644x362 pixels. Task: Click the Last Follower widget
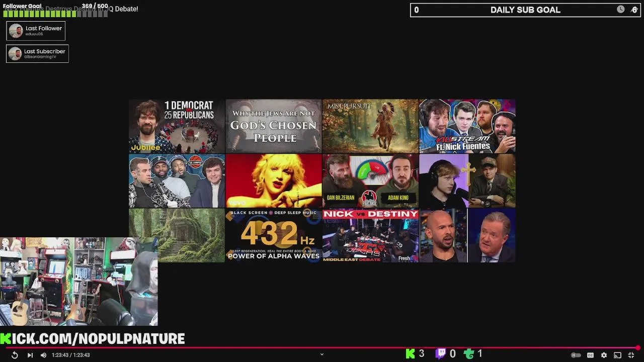tap(36, 31)
